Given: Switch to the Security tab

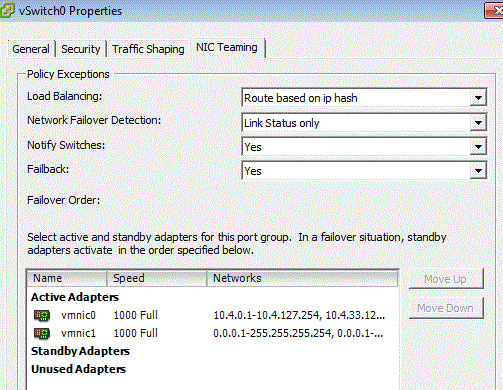Looking at the screenshot, I should click(81, 49).
